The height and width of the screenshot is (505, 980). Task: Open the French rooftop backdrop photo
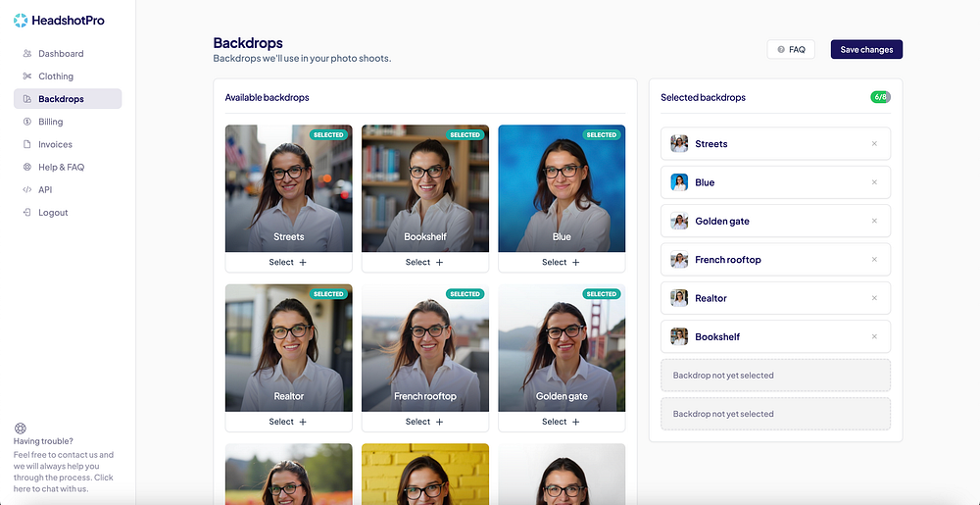coord(425,347)
